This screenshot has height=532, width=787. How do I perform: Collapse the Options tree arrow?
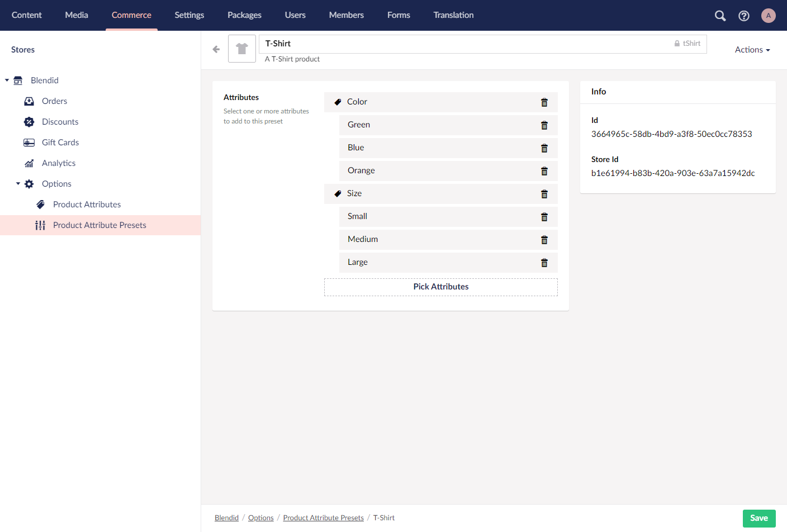(x=18, y=184)
